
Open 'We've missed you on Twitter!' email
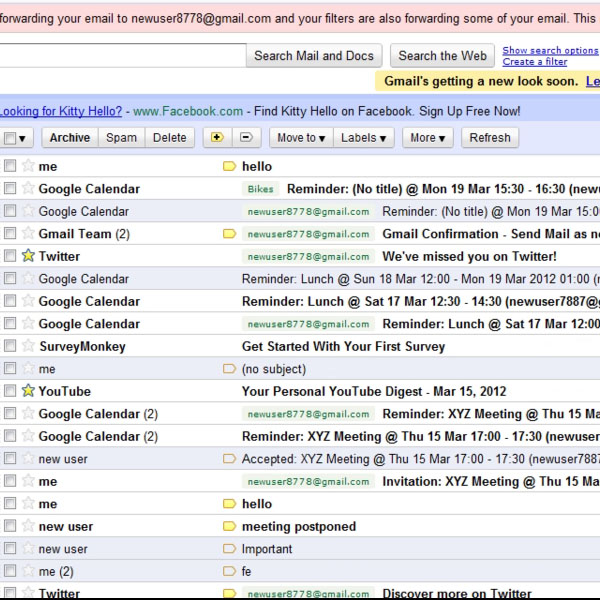(x=470, y=256)
